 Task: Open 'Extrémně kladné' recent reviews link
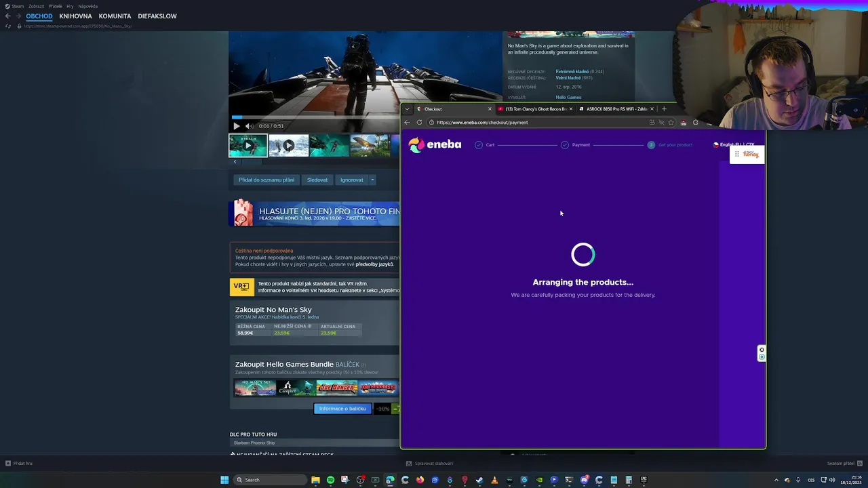pos(572,71)
